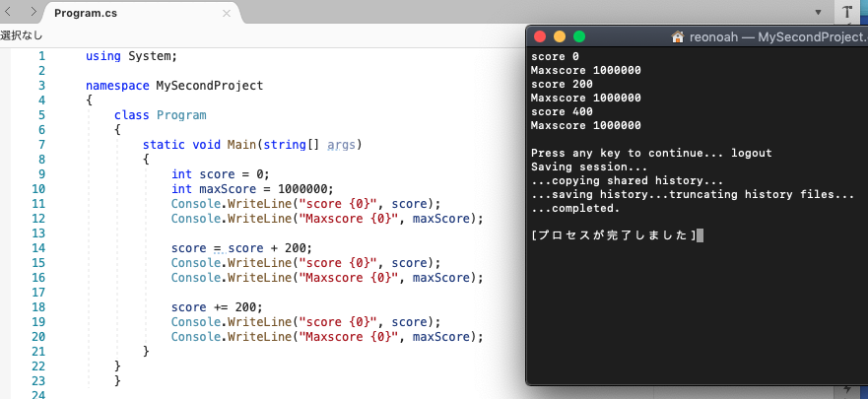This screenshot has height=399, width=868.
Task: Close the Terminal window with red button
Action: click(540, 36)
